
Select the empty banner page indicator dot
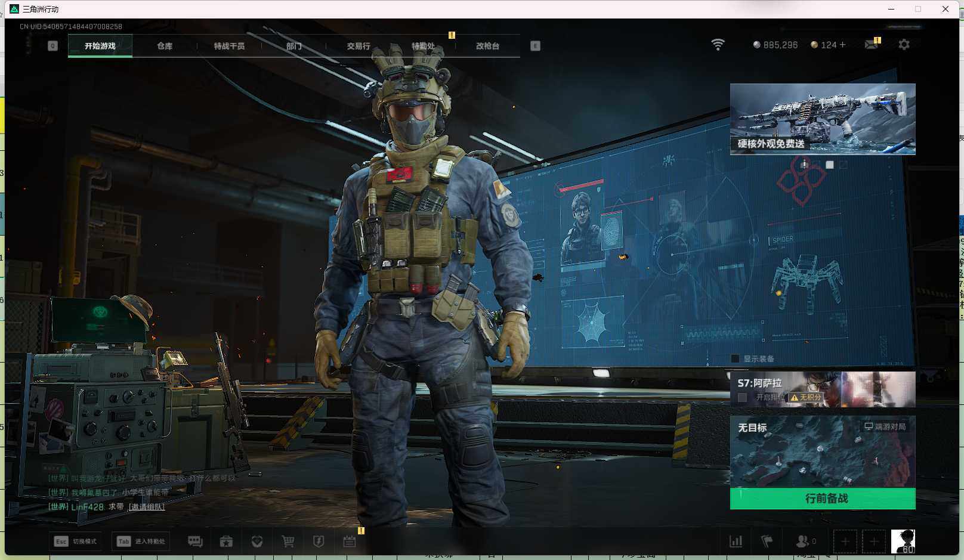click(843, 165)
